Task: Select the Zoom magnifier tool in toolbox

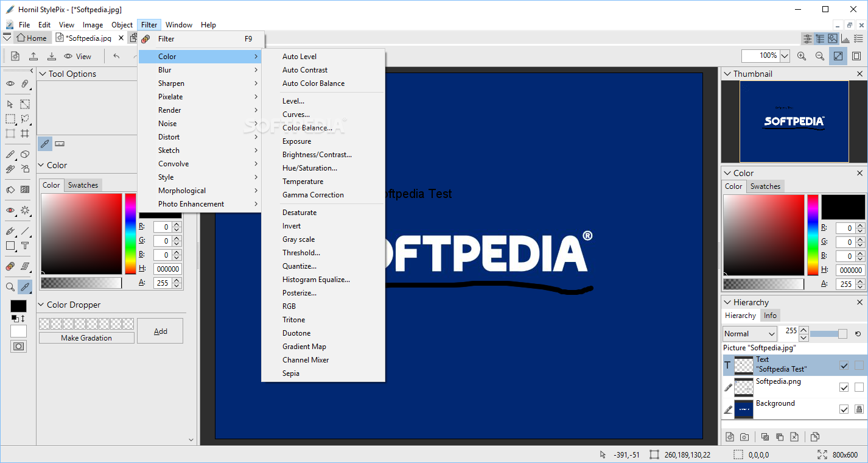Action: [x=10, y=287]
